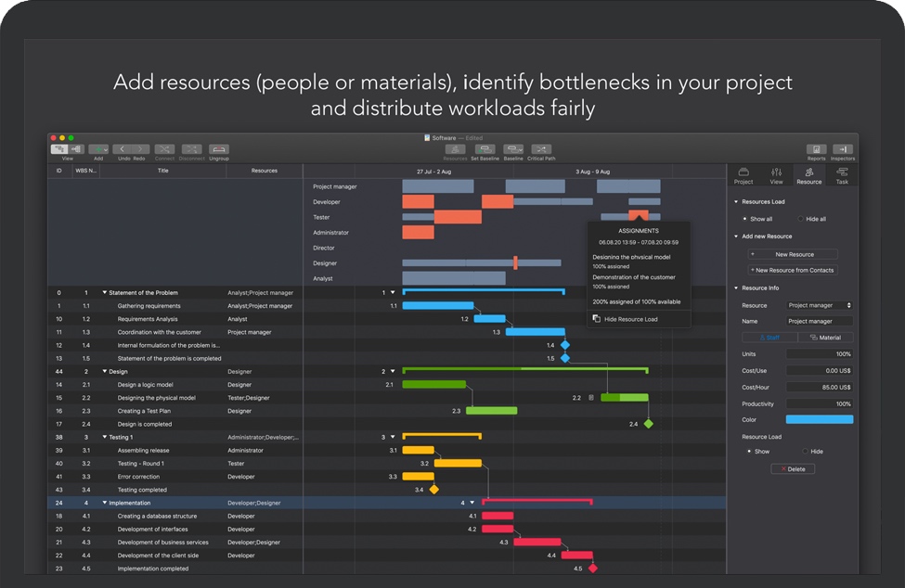Viewport: 905px width, 588px height.
Task: Click the Add task toolbar icon
Action: [98, 149]
